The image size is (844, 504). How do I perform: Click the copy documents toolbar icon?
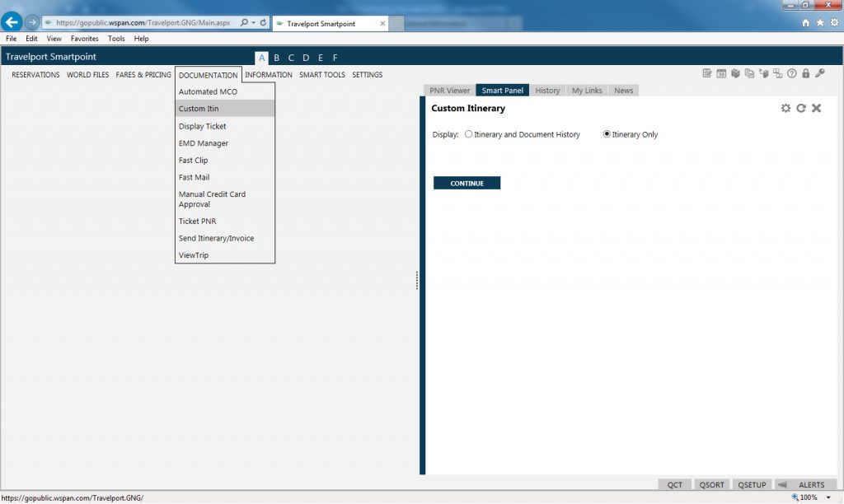(749, 73)
